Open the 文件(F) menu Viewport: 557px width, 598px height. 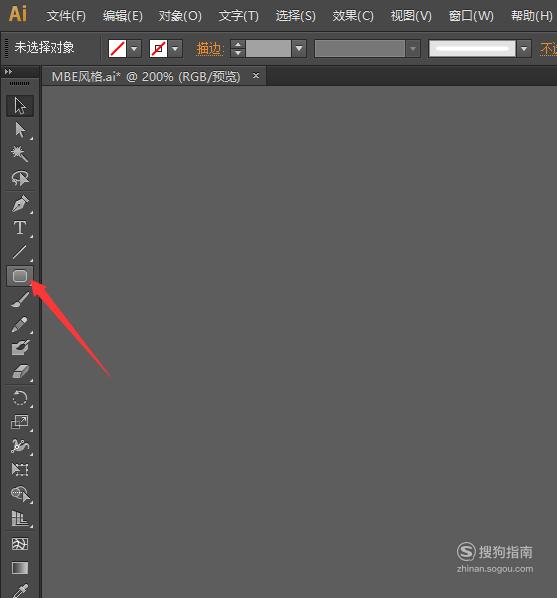coord(66,16)
